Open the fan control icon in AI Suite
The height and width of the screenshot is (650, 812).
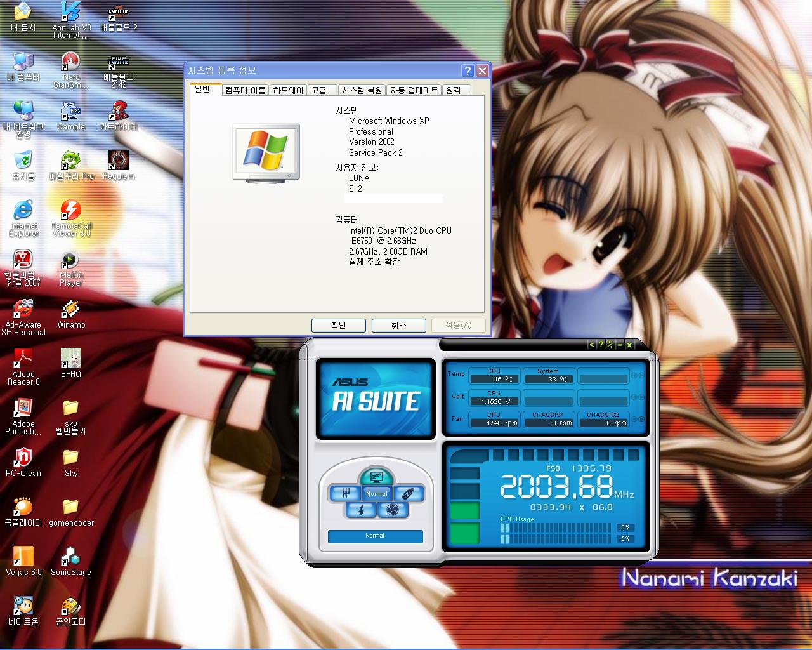click(393, 510)
